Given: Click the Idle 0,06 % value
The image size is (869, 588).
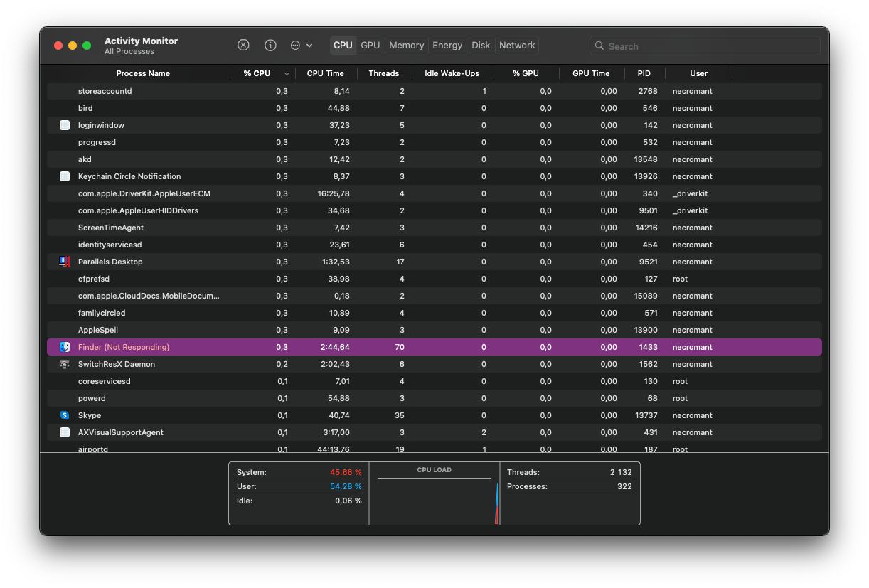Looking at the screenshot, I should [x=348, y=501].
